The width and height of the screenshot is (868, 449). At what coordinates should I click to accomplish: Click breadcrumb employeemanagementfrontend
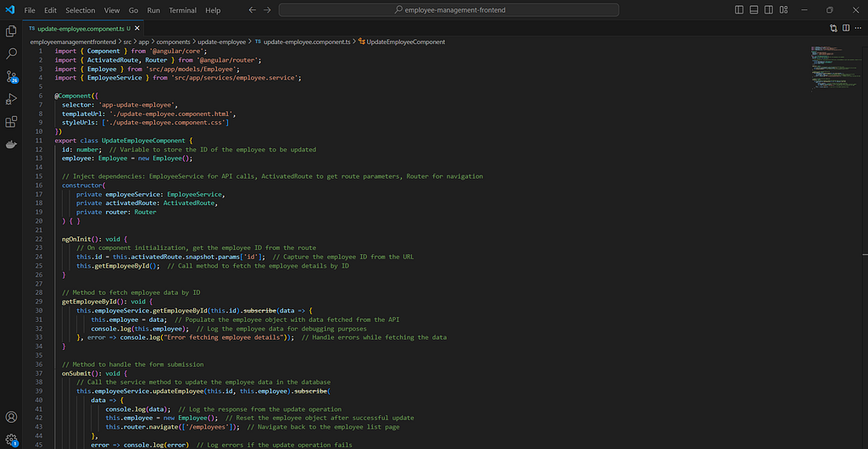pyautogui.click(x=73, y=42)
